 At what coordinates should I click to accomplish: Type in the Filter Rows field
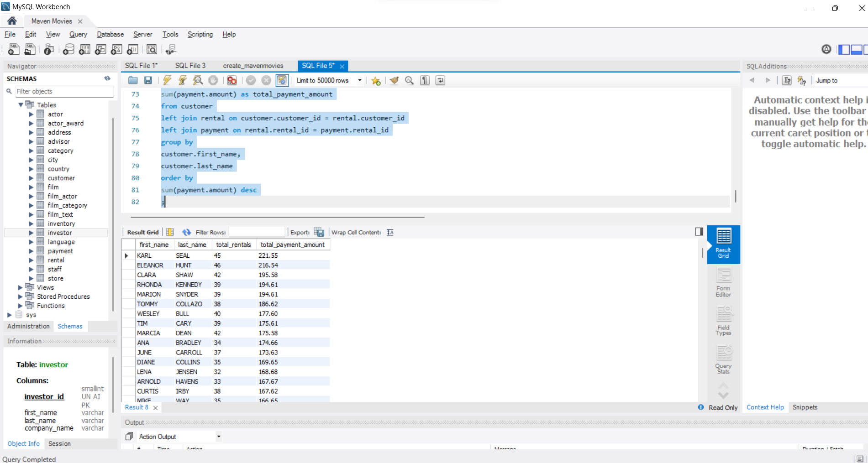(257, 231)
